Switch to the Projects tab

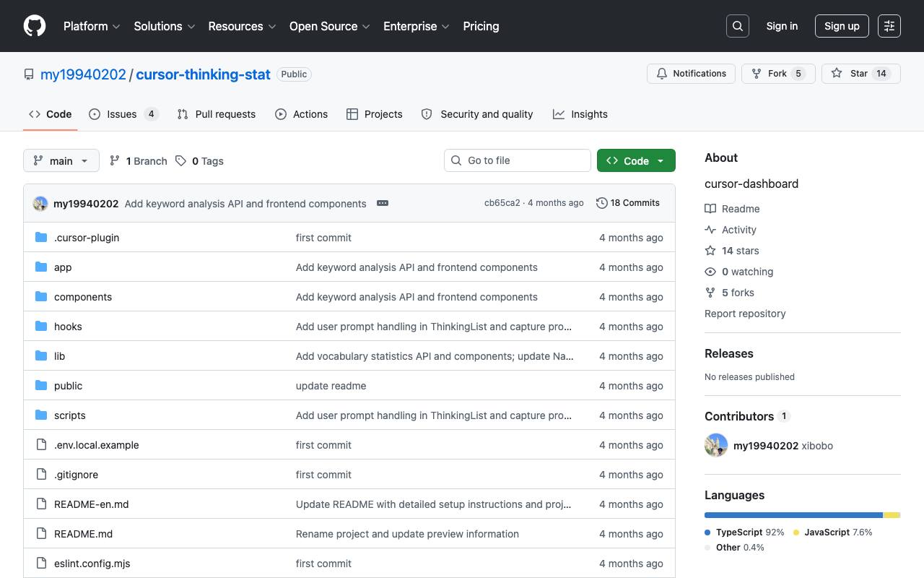coord(375,114)
